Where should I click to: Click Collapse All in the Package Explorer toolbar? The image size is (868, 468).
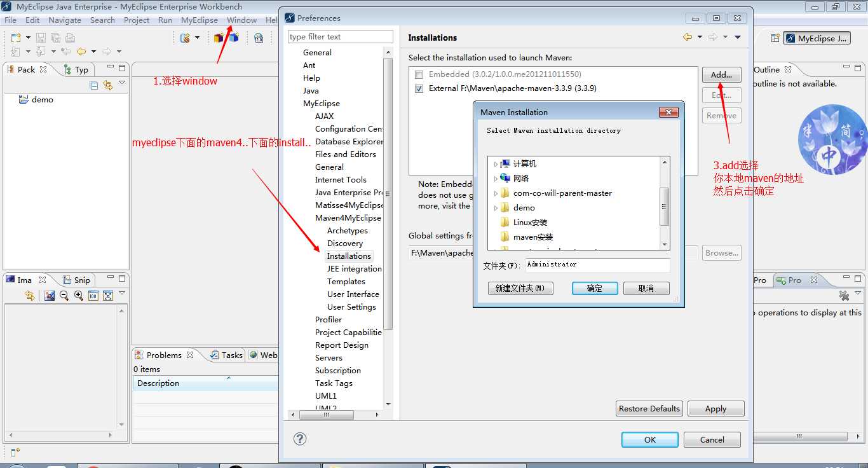[94, 85]
